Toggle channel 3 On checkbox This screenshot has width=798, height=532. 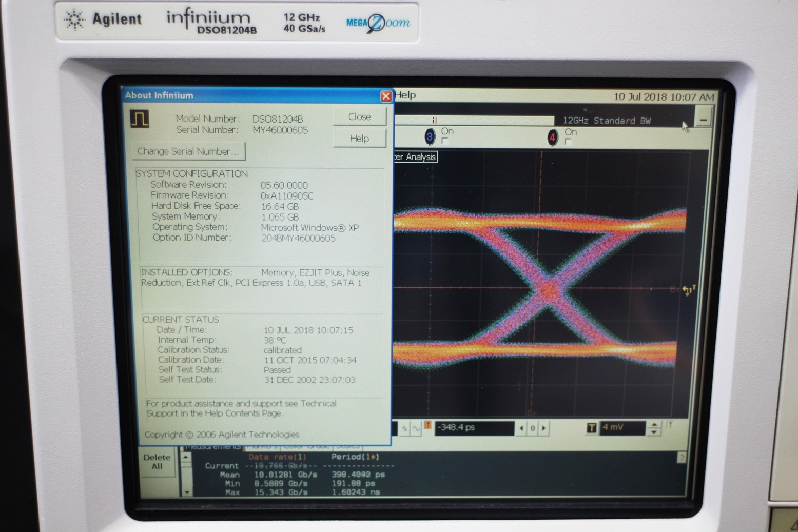click(x=445, y=141)
